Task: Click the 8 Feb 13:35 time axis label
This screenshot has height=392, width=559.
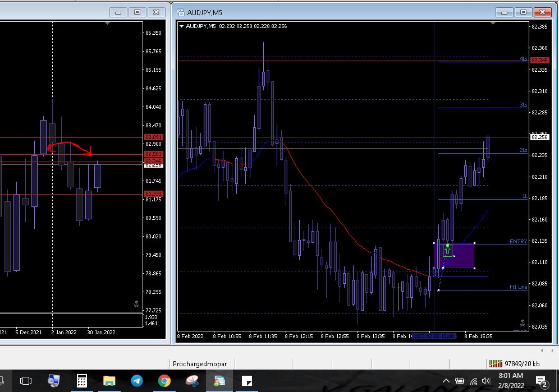Action: pyautogui.click(x=371, y=336)
